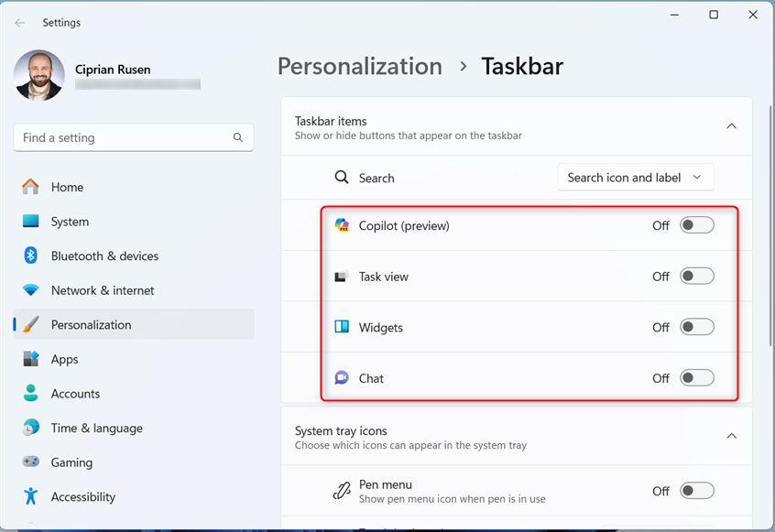Click the Copilot (preview) icon
This screenshot has height=532, width=775.
coord(342,225)
